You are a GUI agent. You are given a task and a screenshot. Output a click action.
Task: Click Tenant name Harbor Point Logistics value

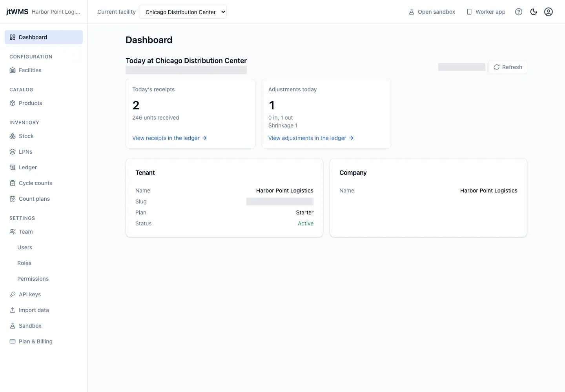click(x=285, y=191)
